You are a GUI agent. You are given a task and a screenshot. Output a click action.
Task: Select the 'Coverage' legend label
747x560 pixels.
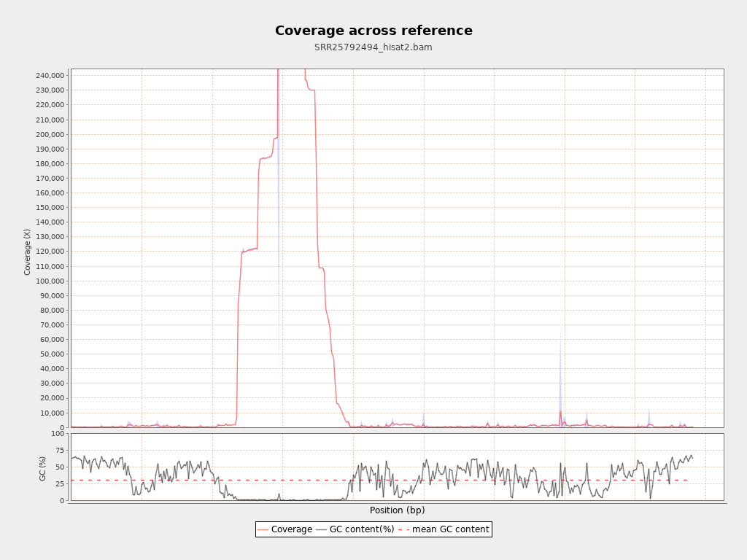coord(291,529)
